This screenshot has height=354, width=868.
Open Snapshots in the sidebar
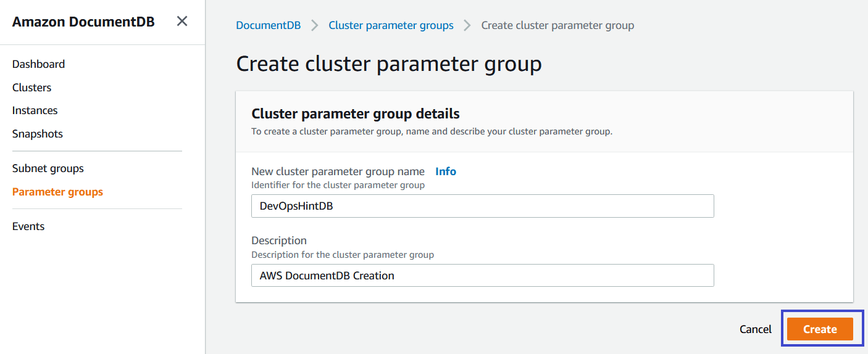[x=37, y=134]
